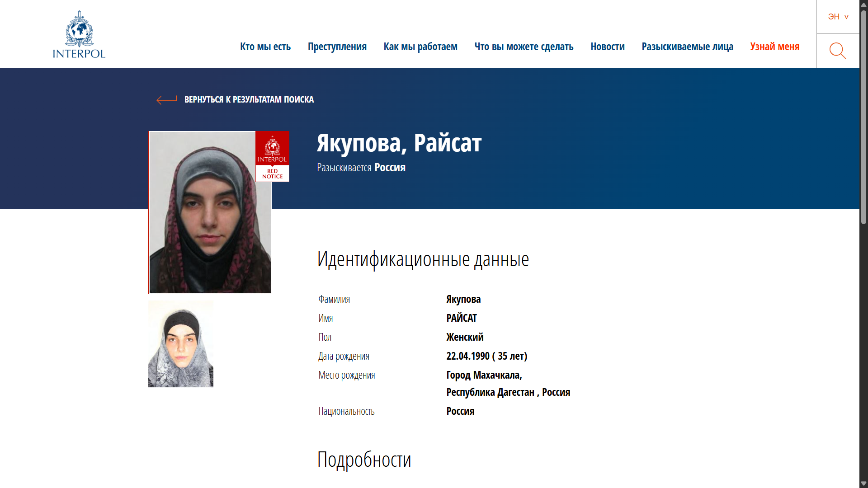Click the Red Notice badge
Screen dimensions: 868x488
(x=272, y=156)
